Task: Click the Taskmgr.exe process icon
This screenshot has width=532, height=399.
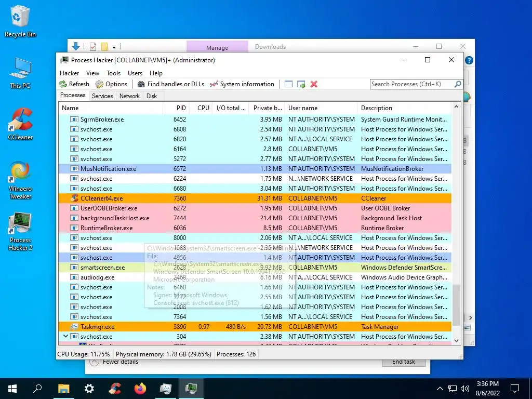Action: pyautogui.click(x=74, y=327)
